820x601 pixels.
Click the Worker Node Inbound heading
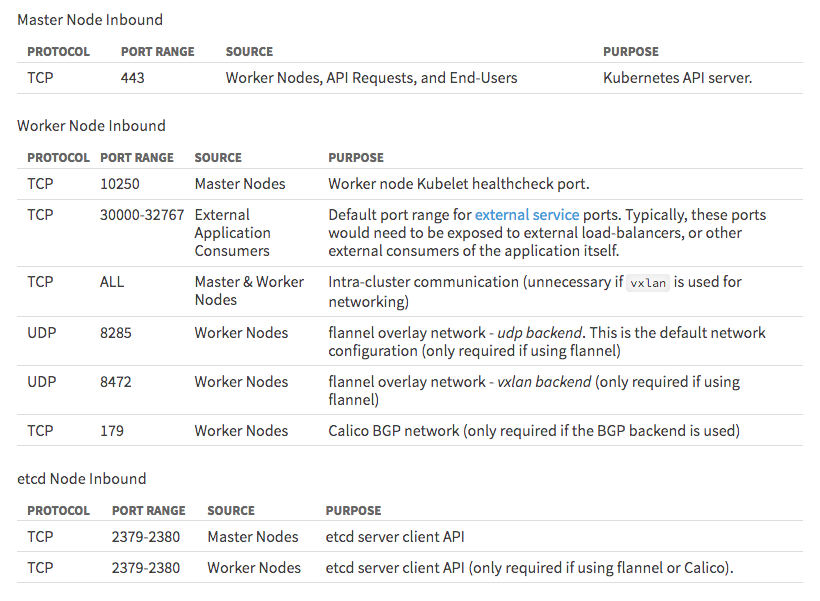coord(92,126)
